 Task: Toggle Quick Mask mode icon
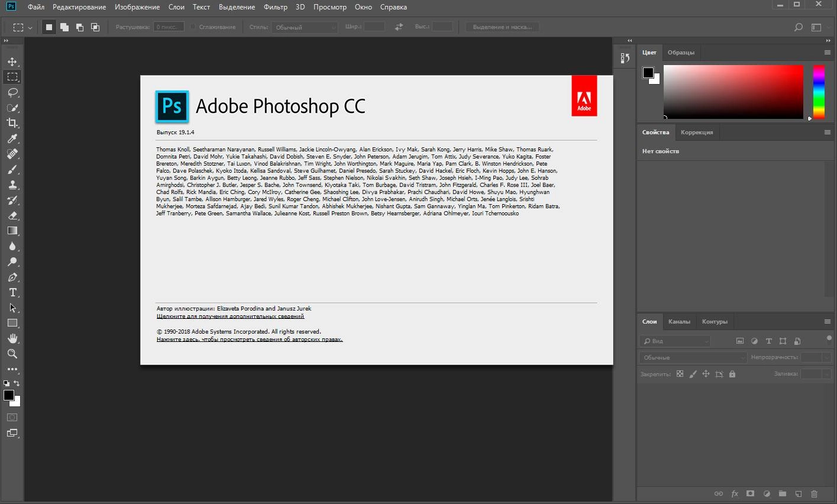point(12,418)
